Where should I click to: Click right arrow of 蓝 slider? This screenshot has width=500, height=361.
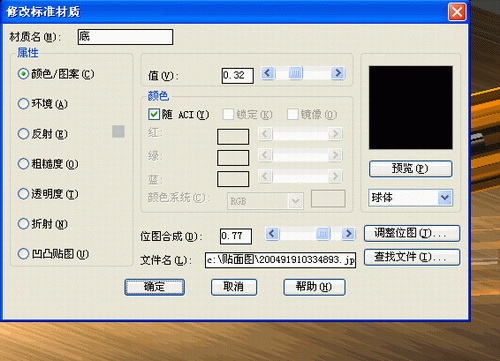(335, 176)
